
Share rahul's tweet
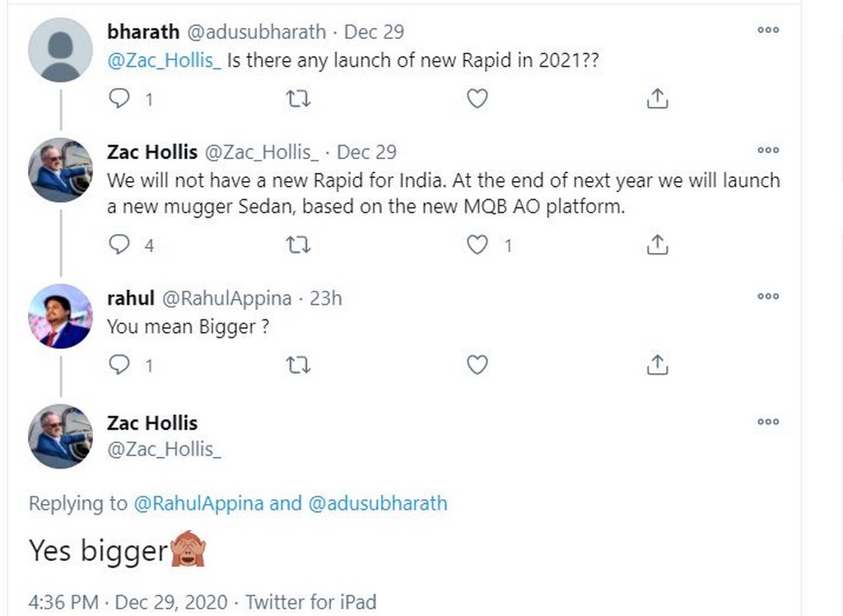(x=657, y=365)
